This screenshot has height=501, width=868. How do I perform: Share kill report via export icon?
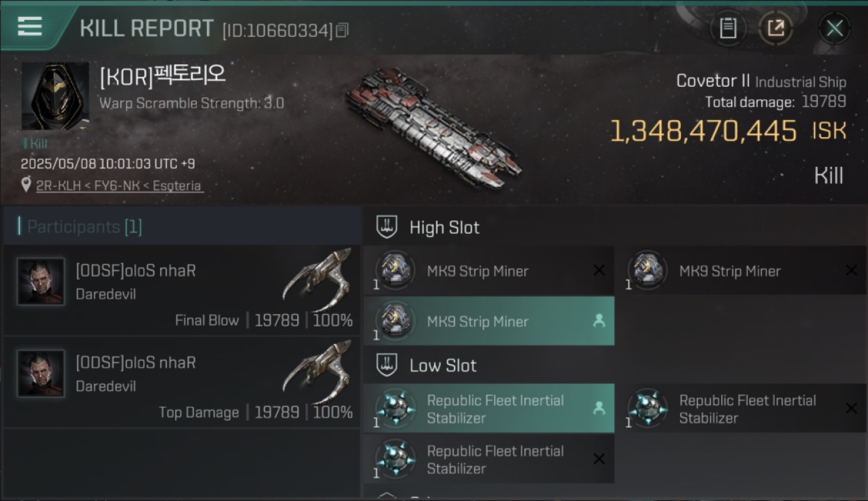[x=776, y=28]
